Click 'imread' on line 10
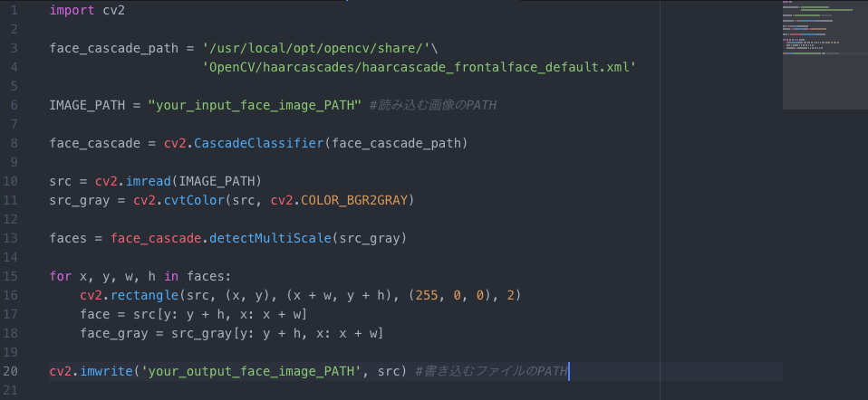Image resolution: width=868 pixels, height=400 pixels. click(149, 182)
